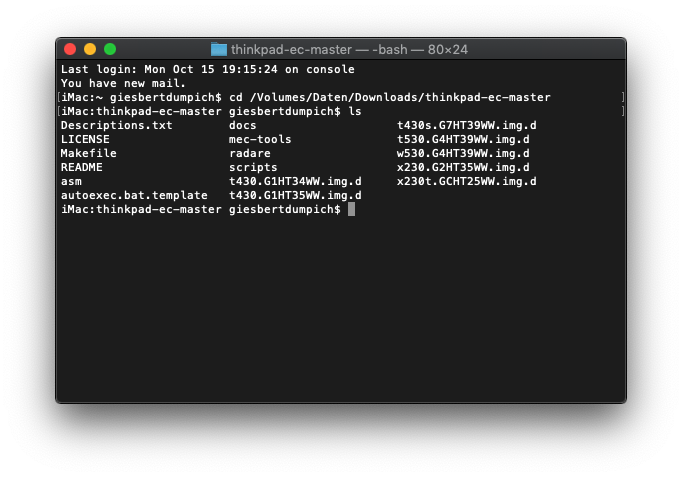The height and width of the screenshot is (477, 682).
Task: Click the t430.G1HT34WW.img.d entry
Action: coord(294,181)
